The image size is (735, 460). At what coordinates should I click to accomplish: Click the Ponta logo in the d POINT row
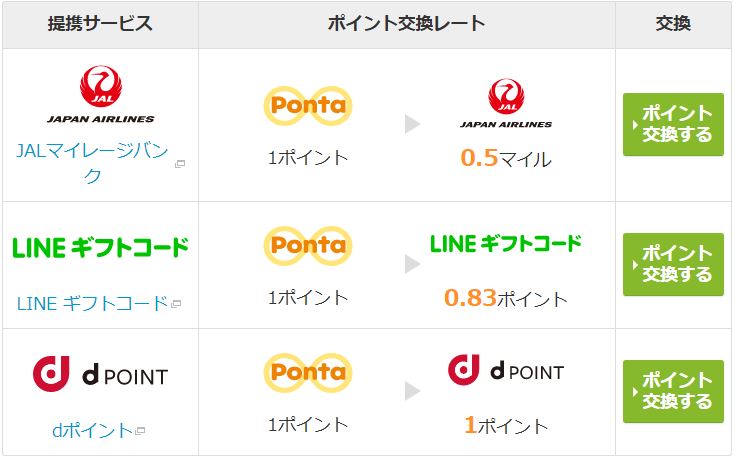click(x=308, y=373)
